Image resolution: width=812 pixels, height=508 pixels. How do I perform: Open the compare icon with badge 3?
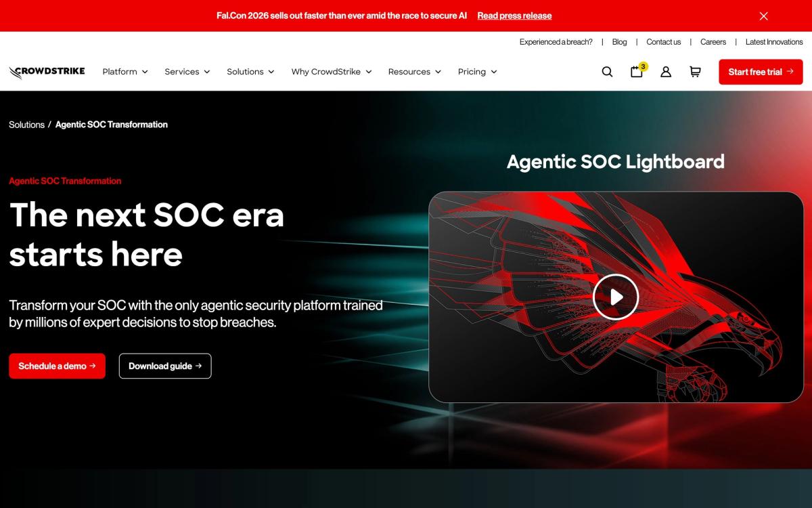click(x=638, y=70)
